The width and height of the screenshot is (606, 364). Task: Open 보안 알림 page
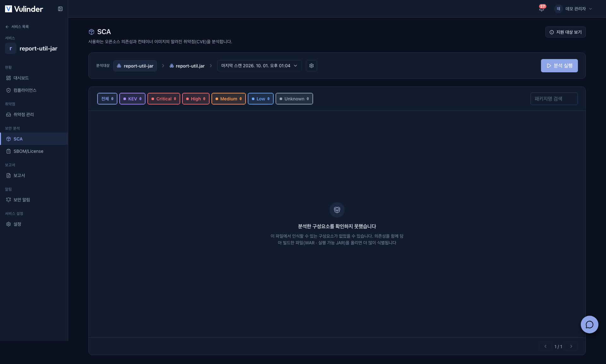pos(34,200)
